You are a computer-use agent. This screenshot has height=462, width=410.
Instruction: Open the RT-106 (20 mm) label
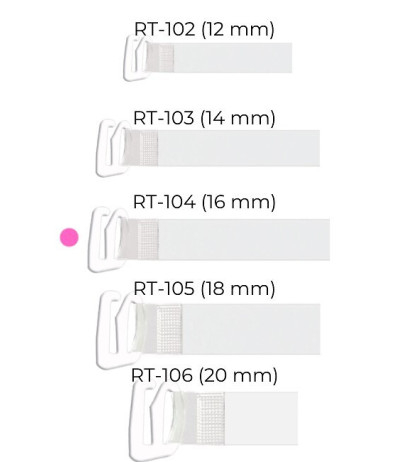204,375
